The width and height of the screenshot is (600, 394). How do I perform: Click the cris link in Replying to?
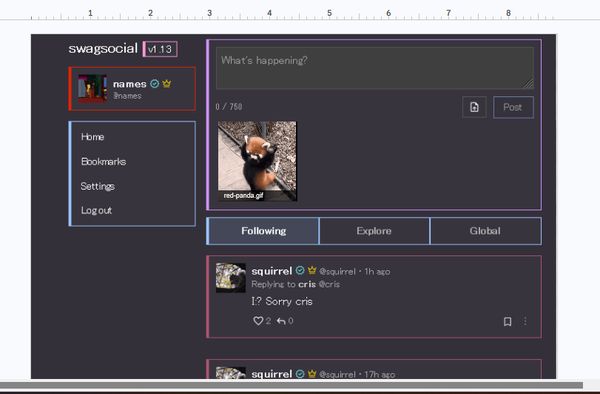click(x=307, y=284)
